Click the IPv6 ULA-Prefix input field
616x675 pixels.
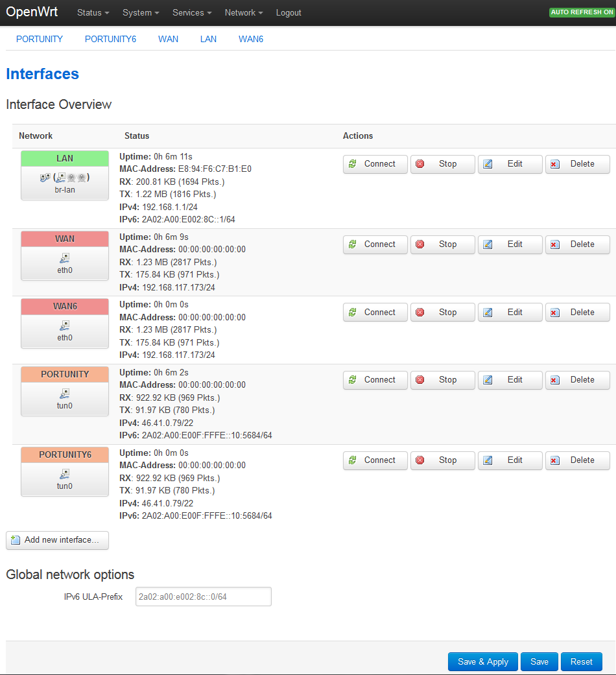click(203, 597)
